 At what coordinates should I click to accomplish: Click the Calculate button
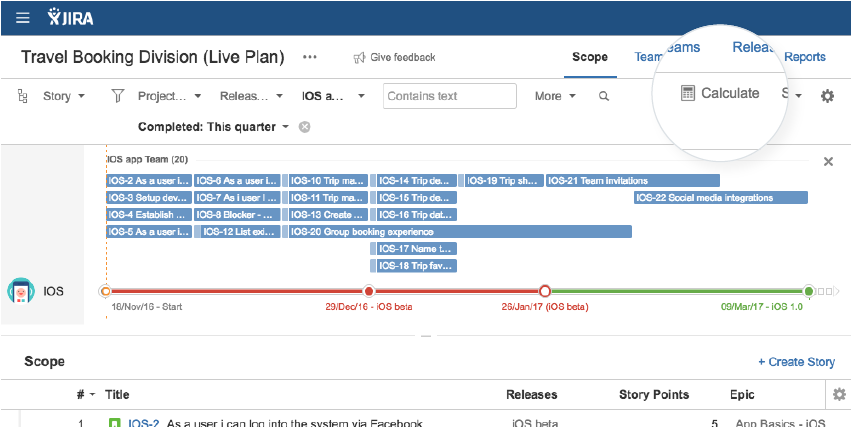click(720, 93)
